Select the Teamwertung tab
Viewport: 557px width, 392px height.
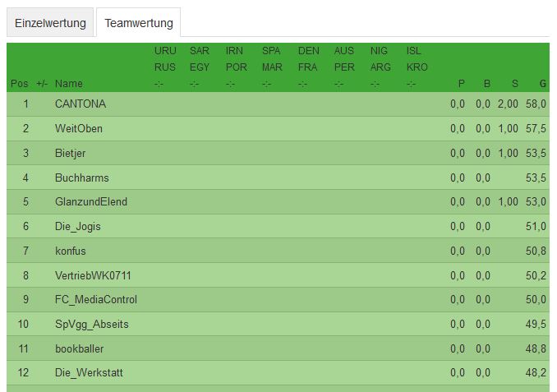138,22
